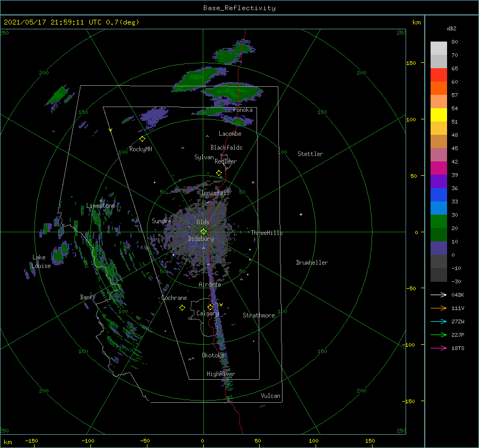Click the Lacombe city label
479x448 pixels.
230,134
